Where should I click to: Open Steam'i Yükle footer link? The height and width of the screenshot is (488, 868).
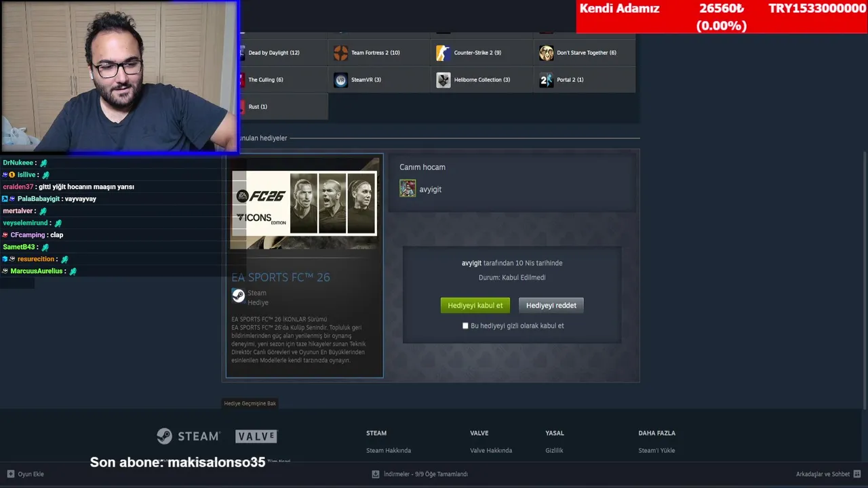(x=656, y=450)
